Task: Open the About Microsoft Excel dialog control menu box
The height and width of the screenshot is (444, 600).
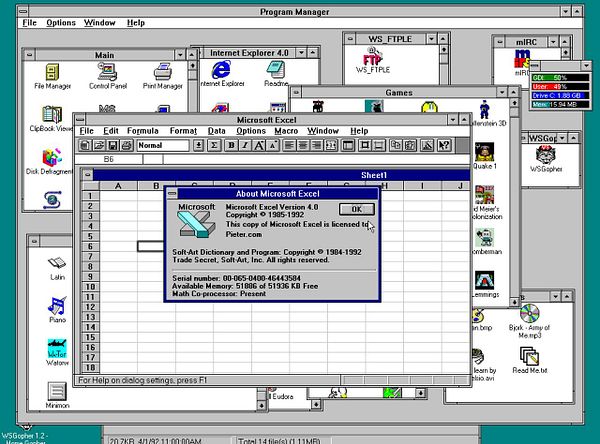Action: (172, 194)
